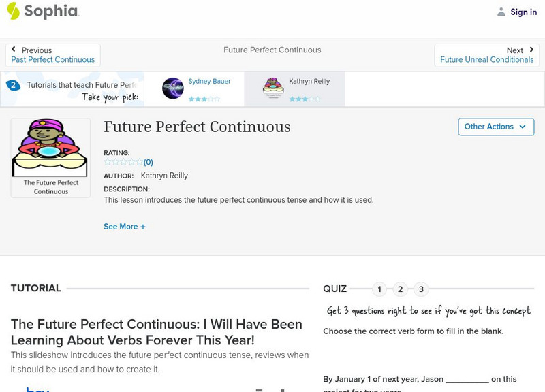Click the Sophia logo icon
Screen dimensions: 545x392
(13, 11)
